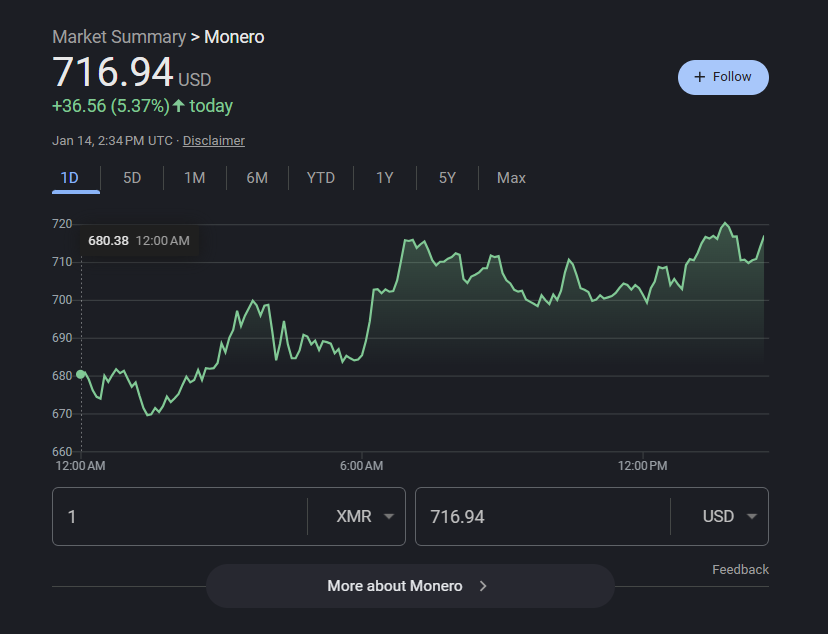Click the Follow button
The height and width of the screenshot is (634, 828).
tap(723, 77)
